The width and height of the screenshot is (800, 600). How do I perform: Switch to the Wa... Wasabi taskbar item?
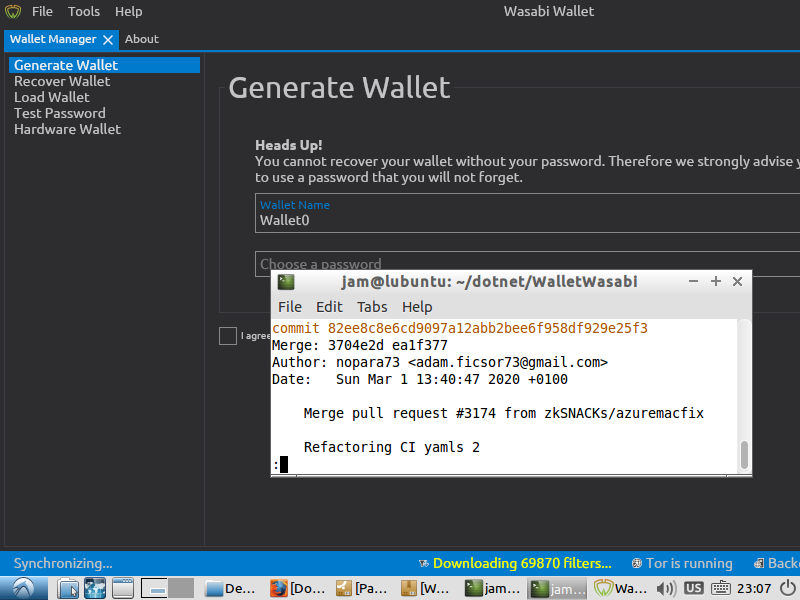coord(621,589)
